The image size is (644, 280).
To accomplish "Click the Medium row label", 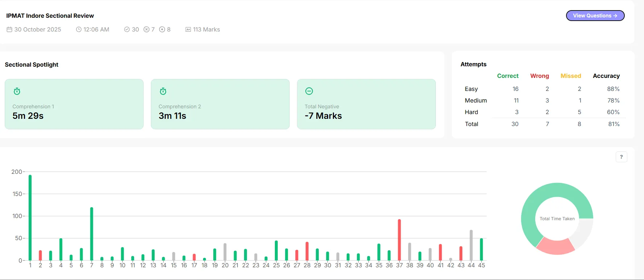I will [x=476, y=100].
